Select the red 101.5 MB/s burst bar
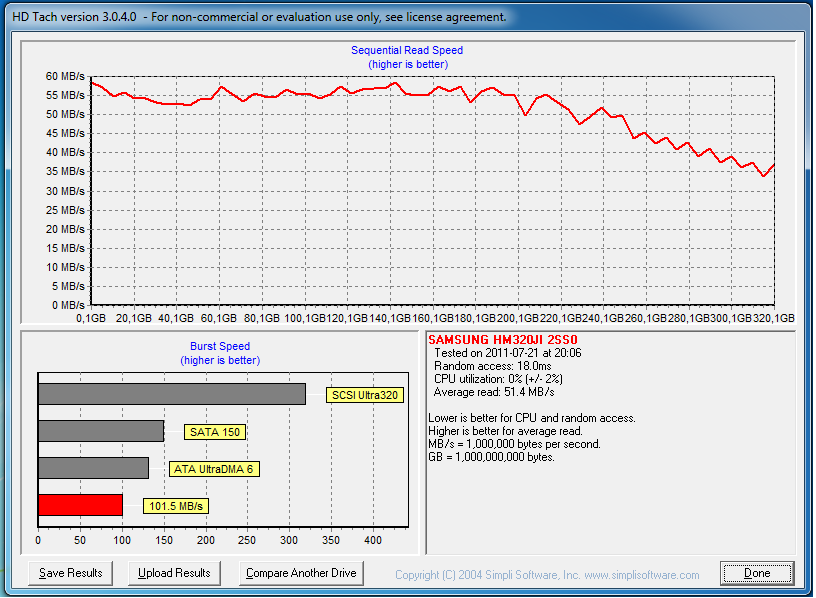 click(x=80, y=505)
